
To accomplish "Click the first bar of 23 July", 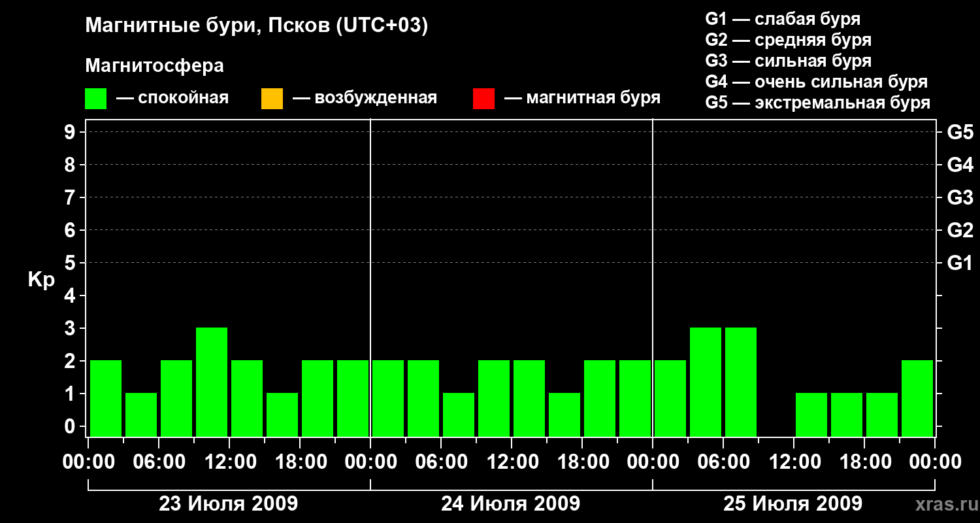I will (106, 398).
